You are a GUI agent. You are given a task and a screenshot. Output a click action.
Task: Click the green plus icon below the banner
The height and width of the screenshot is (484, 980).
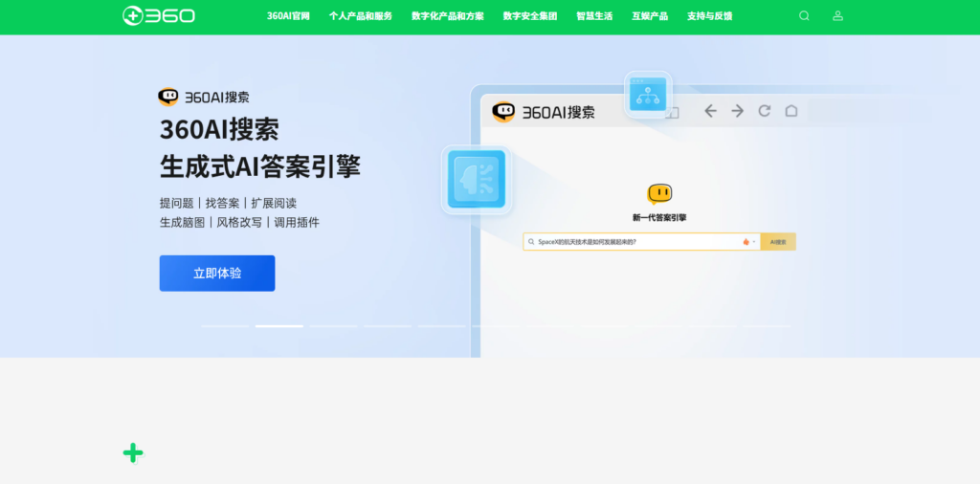pos(133,453)
